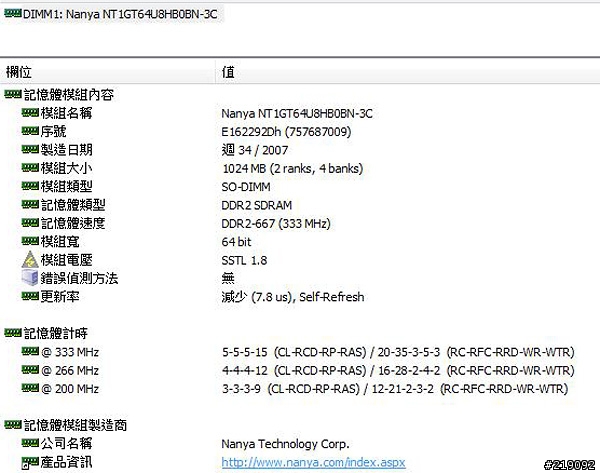Viewport: 600px width, 473px height.
Task: Click the 值 column header
Action: pyautogui.click(x=228, y=72)
